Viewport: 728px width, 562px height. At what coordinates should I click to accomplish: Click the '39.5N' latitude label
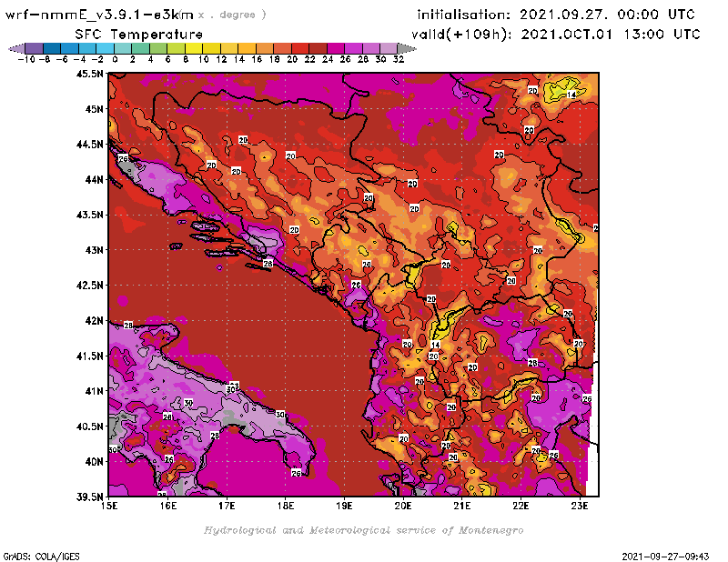coord(89,497)
